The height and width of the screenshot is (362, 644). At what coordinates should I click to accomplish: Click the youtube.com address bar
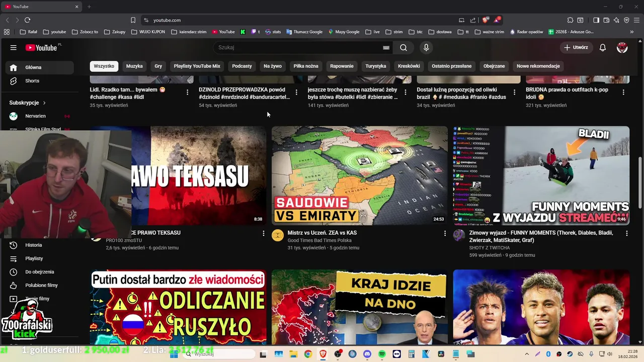pyautogui.click(x=302, y=20)
